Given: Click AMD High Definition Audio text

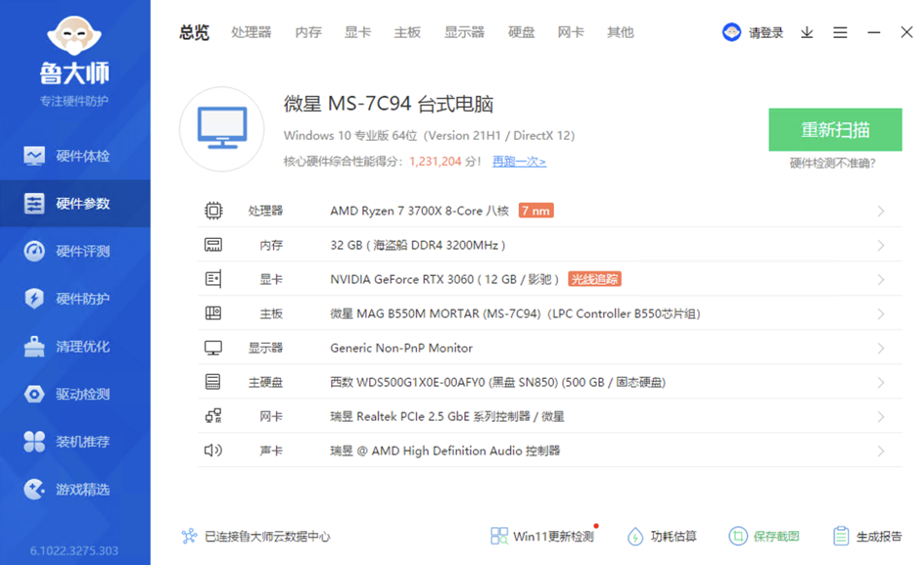Looking at the screenshot, I should point(446,451).
